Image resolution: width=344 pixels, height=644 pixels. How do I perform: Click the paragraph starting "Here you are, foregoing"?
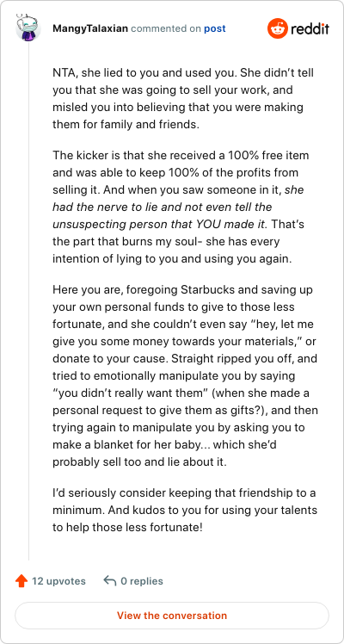point(185,376)
